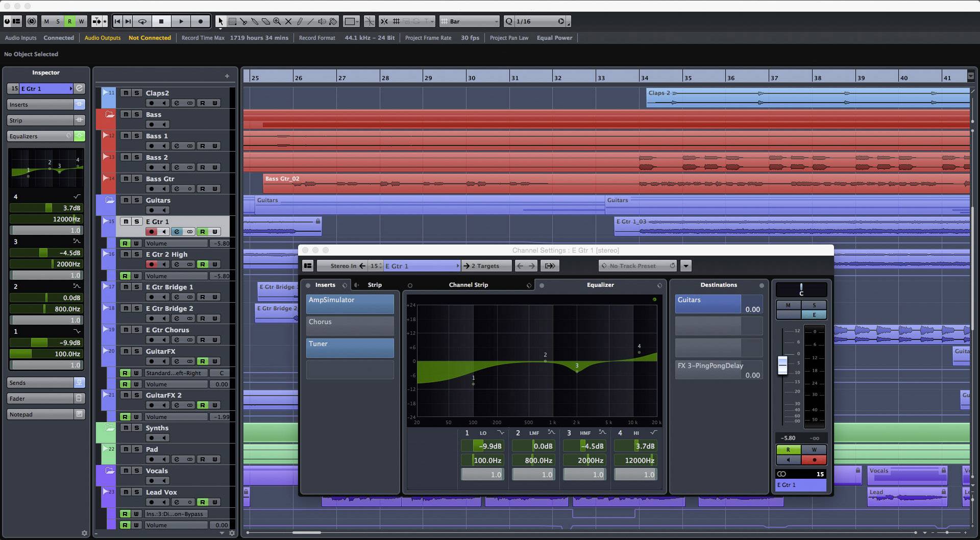The width and height of the screenshot is (980, 540).
Task: Click the AmpSimulator insert slot
Action: click(x=350, y=304)
